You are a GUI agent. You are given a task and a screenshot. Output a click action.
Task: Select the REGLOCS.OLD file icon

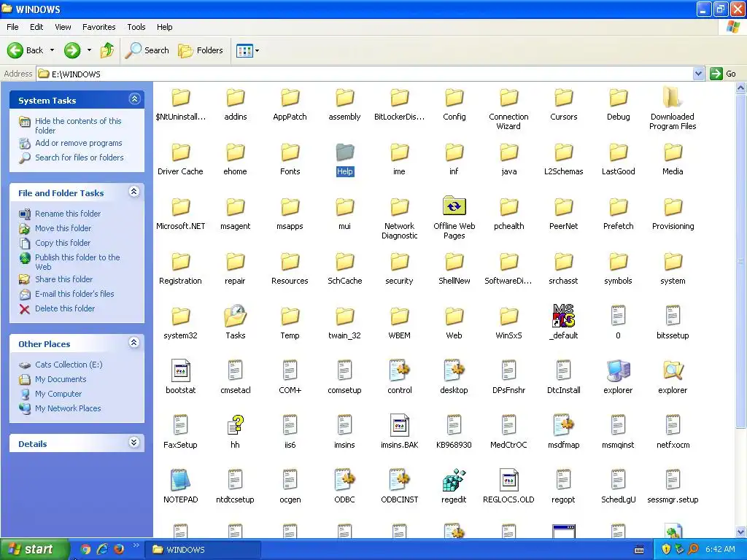tap(508, 480)
